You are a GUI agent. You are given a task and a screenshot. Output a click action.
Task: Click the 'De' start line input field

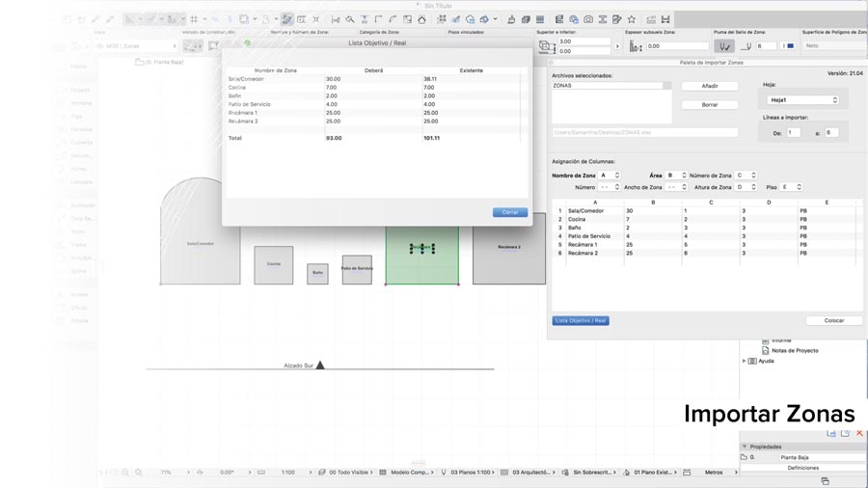pos(793,132)
